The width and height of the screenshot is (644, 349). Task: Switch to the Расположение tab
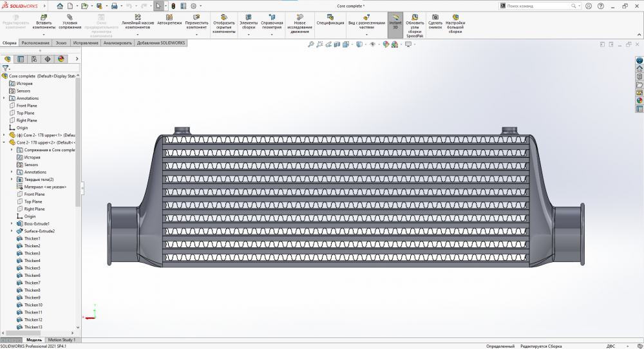point(35,42)
